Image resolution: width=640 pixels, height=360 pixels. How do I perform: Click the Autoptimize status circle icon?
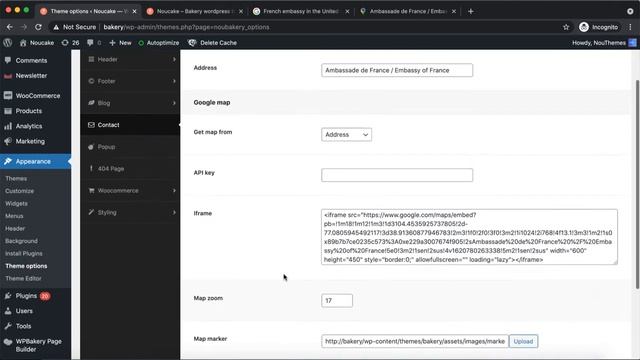point(141,43)
